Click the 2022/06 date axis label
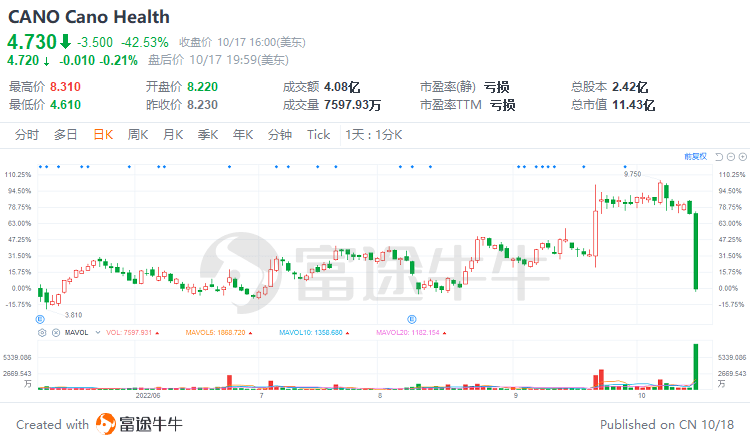The image size is (750, 445). point(148,395)
